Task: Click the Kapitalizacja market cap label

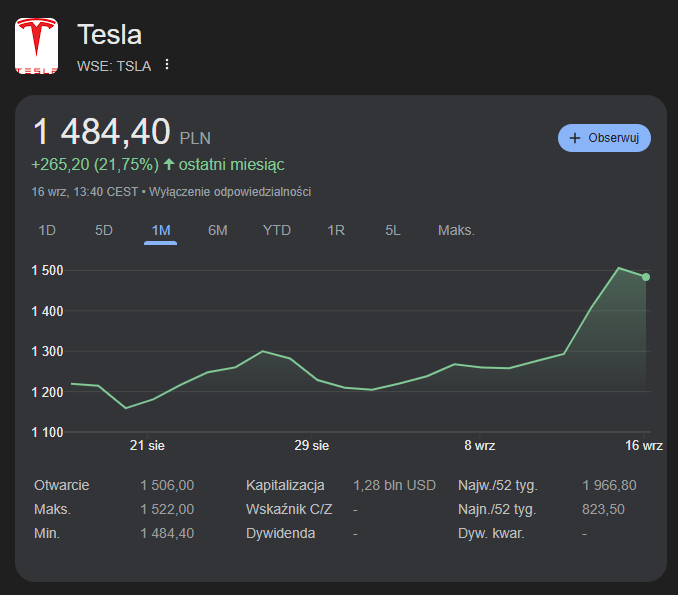Action: click(x=285, y=485)
